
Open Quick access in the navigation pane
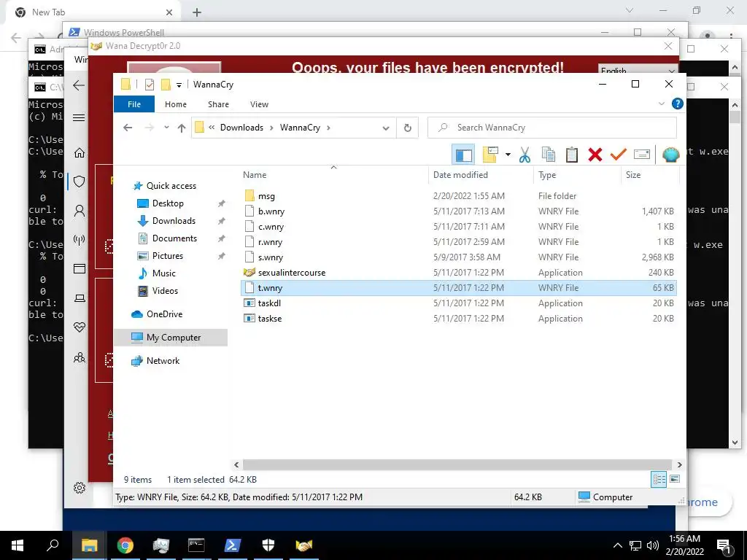point(171,186)
